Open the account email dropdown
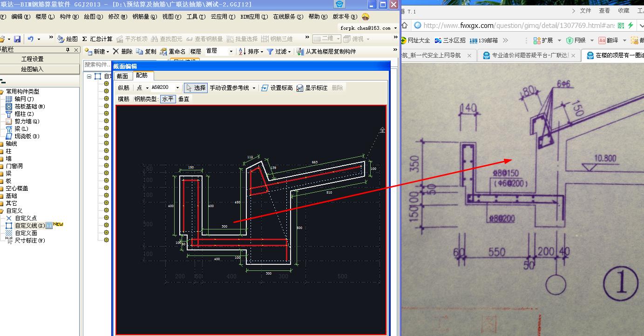644x336 pixels. pos(395,28)
